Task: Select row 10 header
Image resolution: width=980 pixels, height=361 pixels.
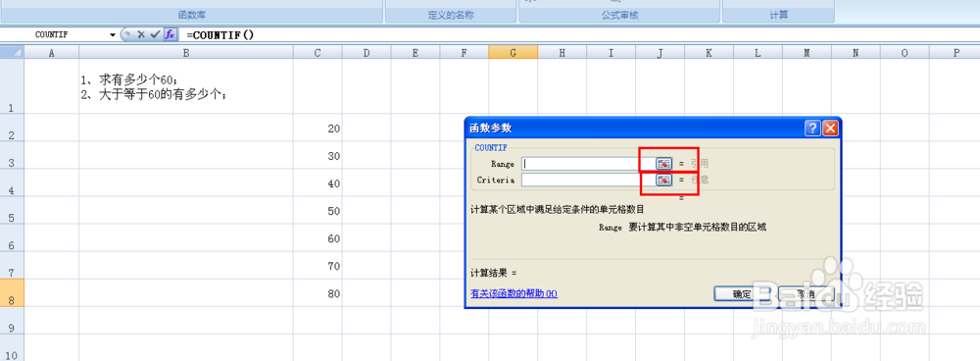Action: (12, 348)
